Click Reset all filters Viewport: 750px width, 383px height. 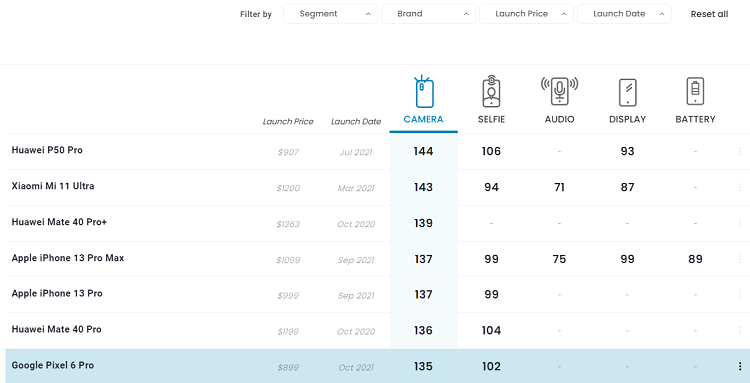pyautogui.click(x=709, y=14)
